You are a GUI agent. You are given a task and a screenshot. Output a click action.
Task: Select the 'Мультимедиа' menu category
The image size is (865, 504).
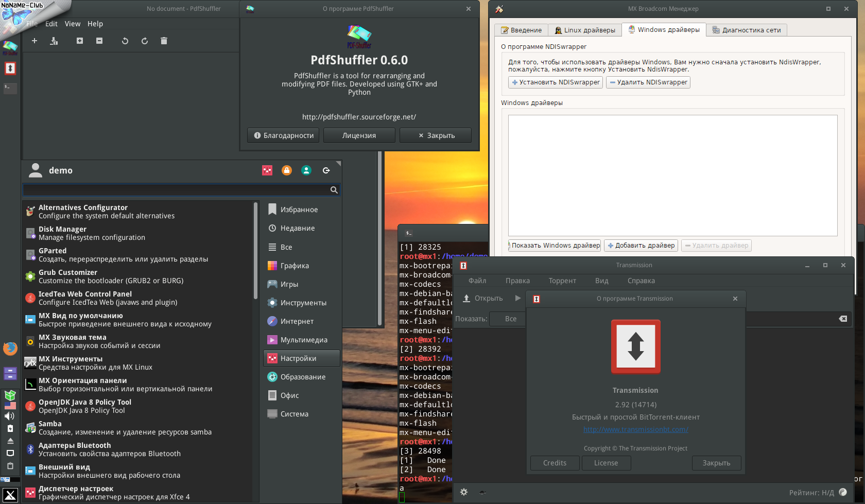click(303, 340)
